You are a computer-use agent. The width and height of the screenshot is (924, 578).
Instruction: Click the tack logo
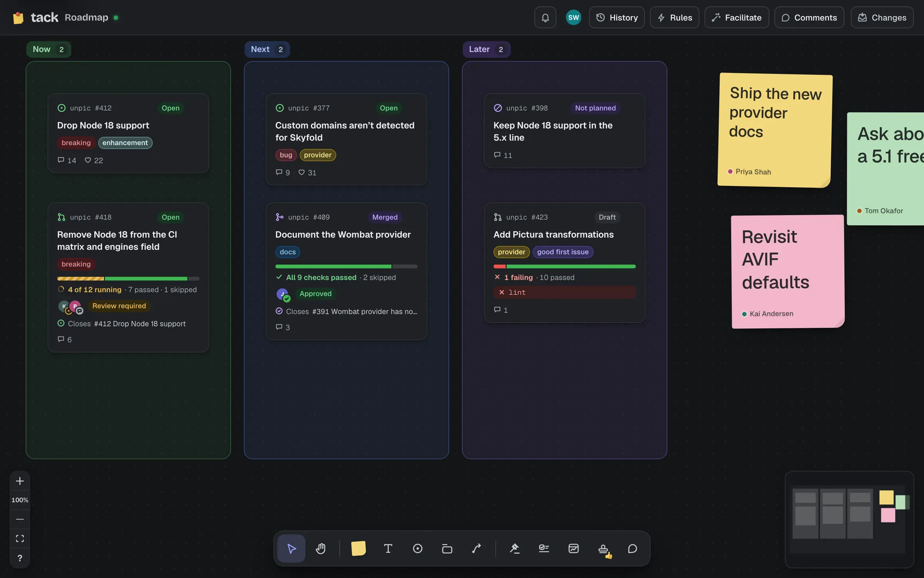pos(35,17)
